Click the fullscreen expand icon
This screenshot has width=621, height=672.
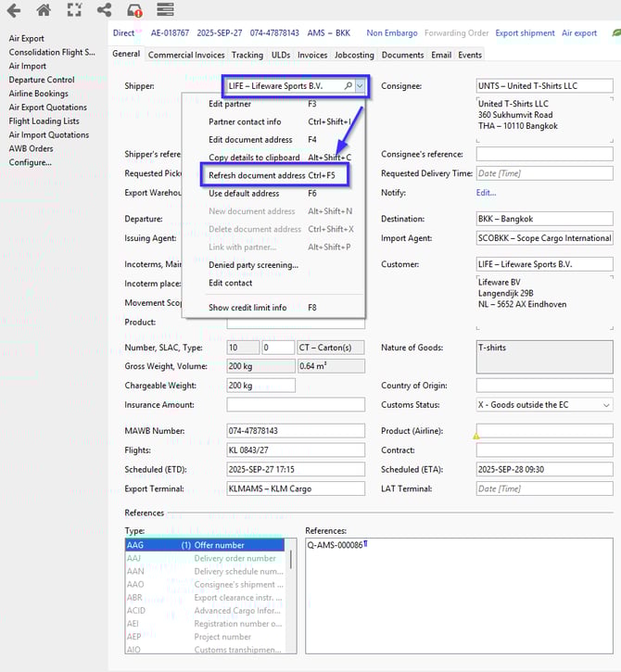coord(74,10)
